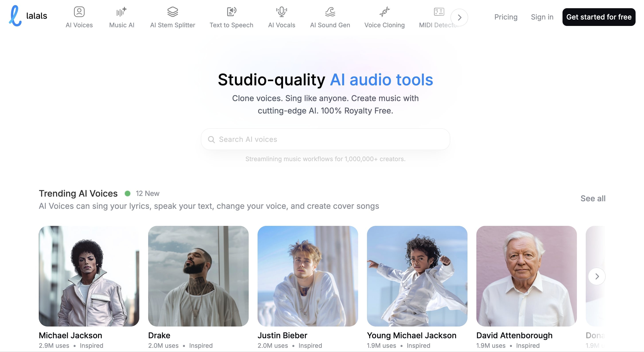
Task: Open the AI Voices icon
Action: [79, 12]
